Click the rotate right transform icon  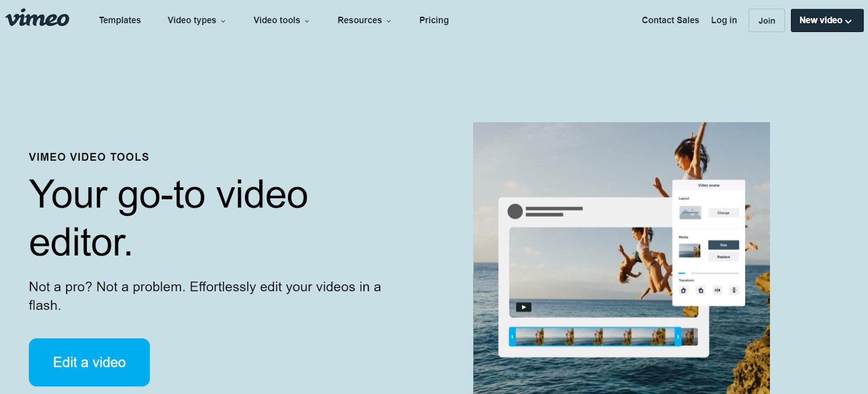pyautogui.click(x=700, y=290)
